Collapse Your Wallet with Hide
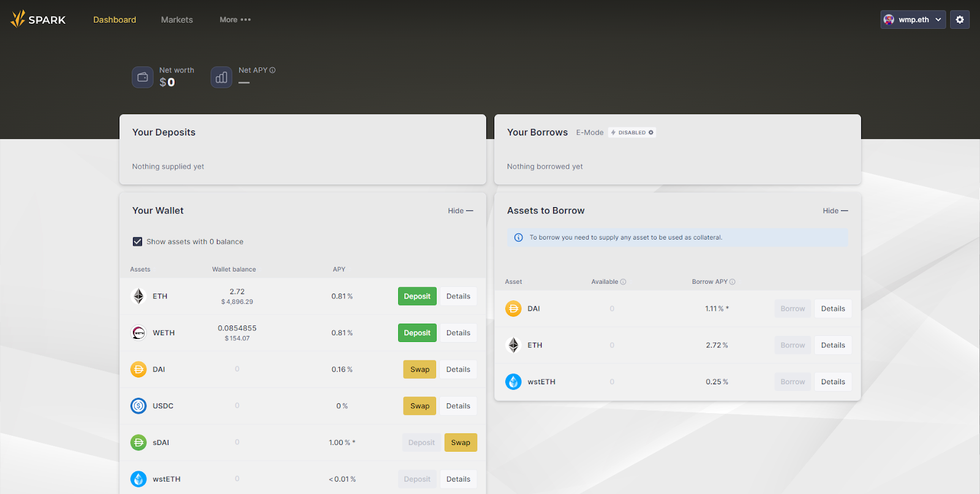The height and width of the screenshot is (494, 980). click(x=460, y=211)
